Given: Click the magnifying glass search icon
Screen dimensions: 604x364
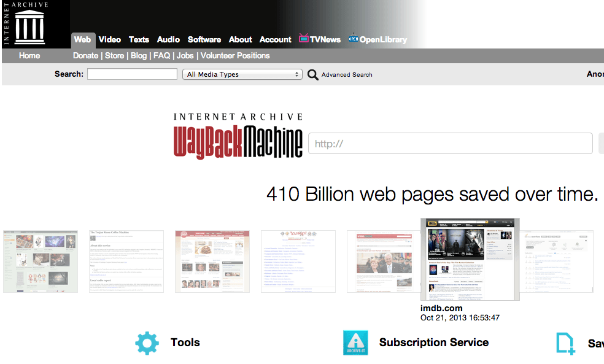Looking at the screenshot, I should 313,75.
